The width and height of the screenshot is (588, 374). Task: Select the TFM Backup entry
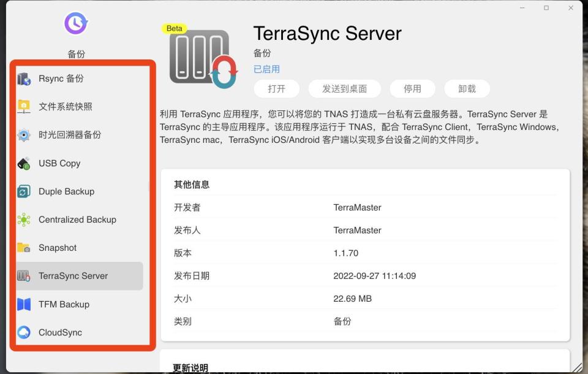point(80,304)
